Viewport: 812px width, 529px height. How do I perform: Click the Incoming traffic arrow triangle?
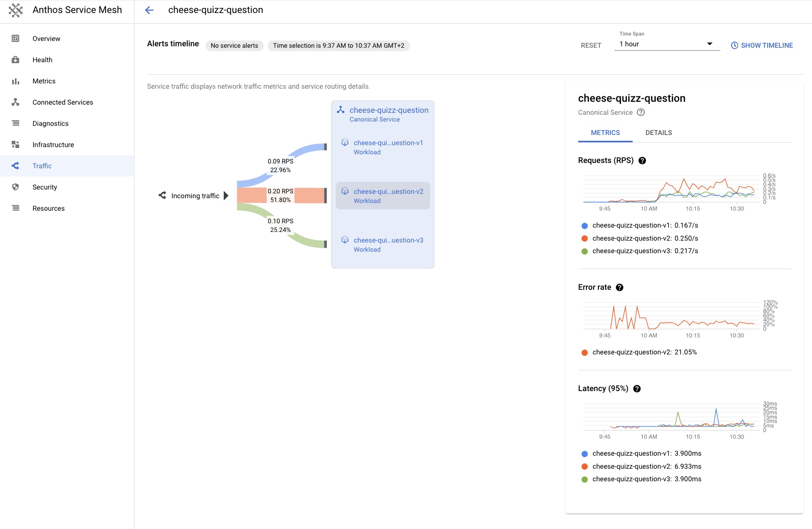[226, 195]
